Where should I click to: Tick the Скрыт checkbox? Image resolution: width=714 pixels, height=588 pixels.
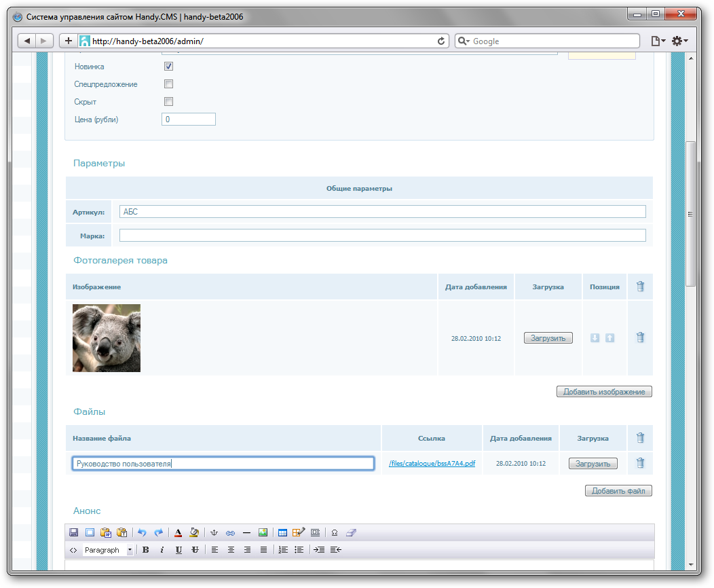(x=169, y=102)
